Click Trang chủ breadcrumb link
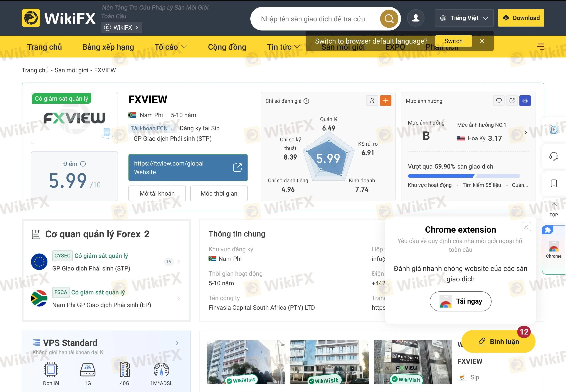 click(x=35, y=70)
